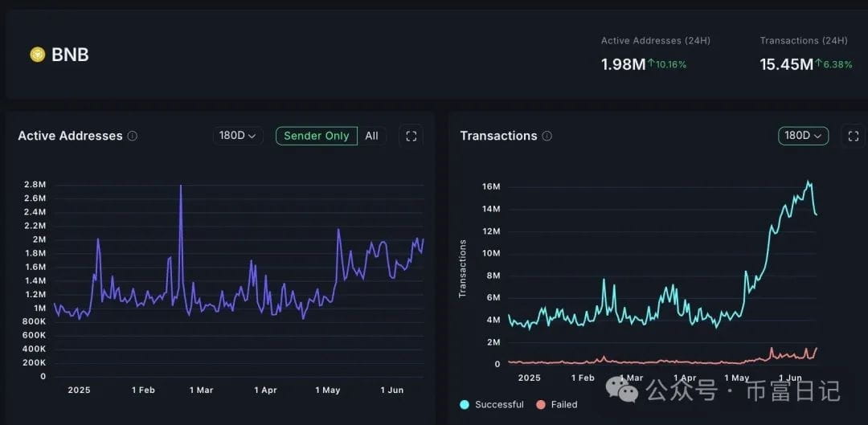868x425 pixels.
Task: Click the Transactions chart heading
Action: pos(498,136)
